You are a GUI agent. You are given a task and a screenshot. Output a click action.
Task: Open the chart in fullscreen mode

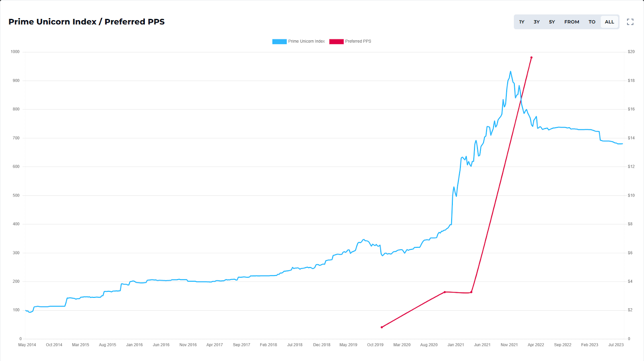[630, 22]
